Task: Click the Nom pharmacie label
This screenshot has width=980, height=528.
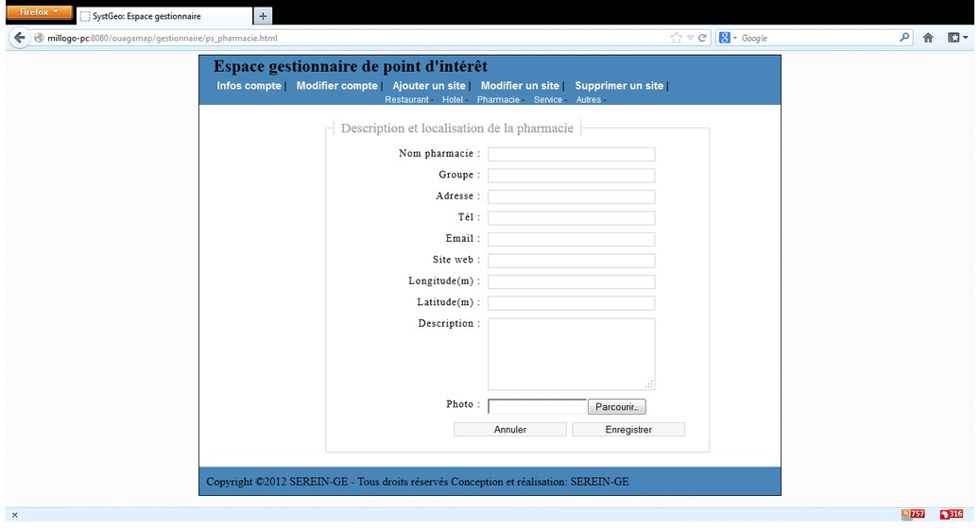Action: pos(439,153)
